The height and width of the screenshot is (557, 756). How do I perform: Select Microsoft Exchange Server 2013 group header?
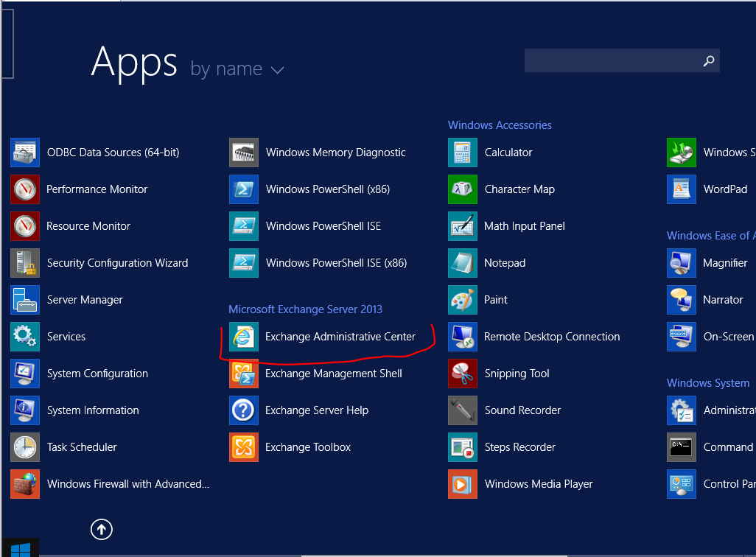click(x=305, y=309)
